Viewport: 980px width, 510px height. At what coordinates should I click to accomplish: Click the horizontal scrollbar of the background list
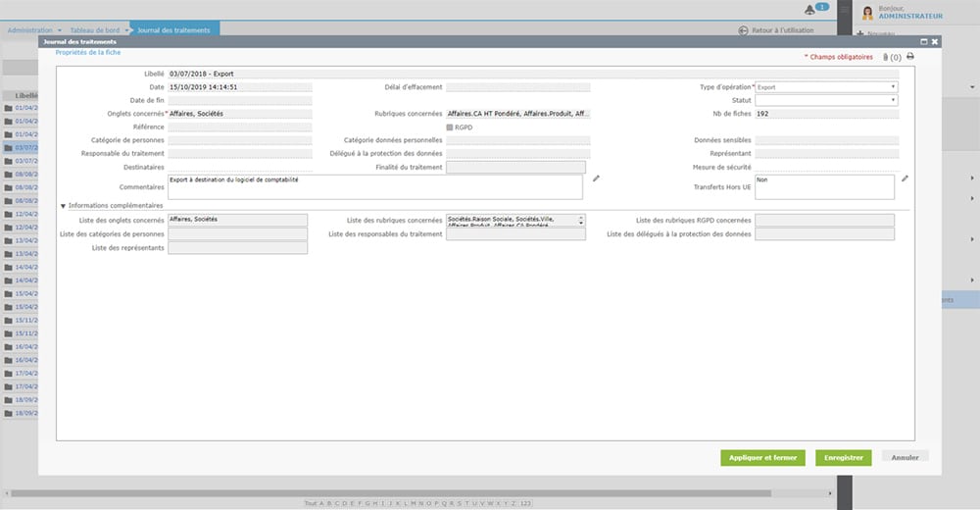[x=391, y=493]
